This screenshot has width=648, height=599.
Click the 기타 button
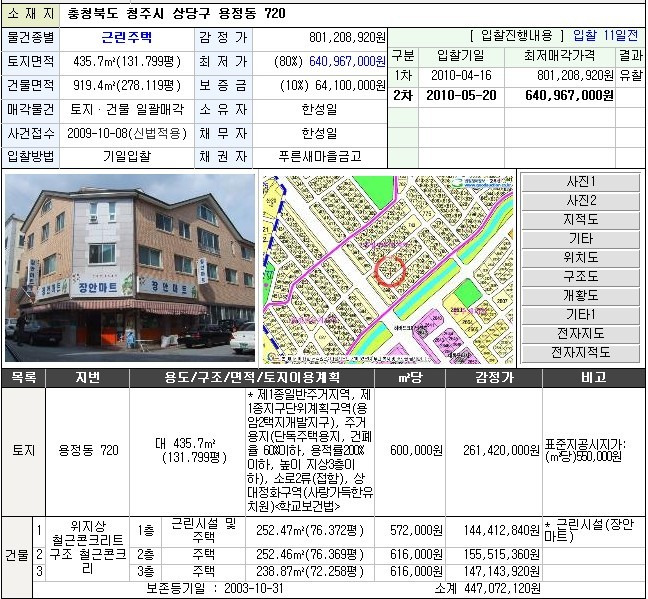(580, 239)
